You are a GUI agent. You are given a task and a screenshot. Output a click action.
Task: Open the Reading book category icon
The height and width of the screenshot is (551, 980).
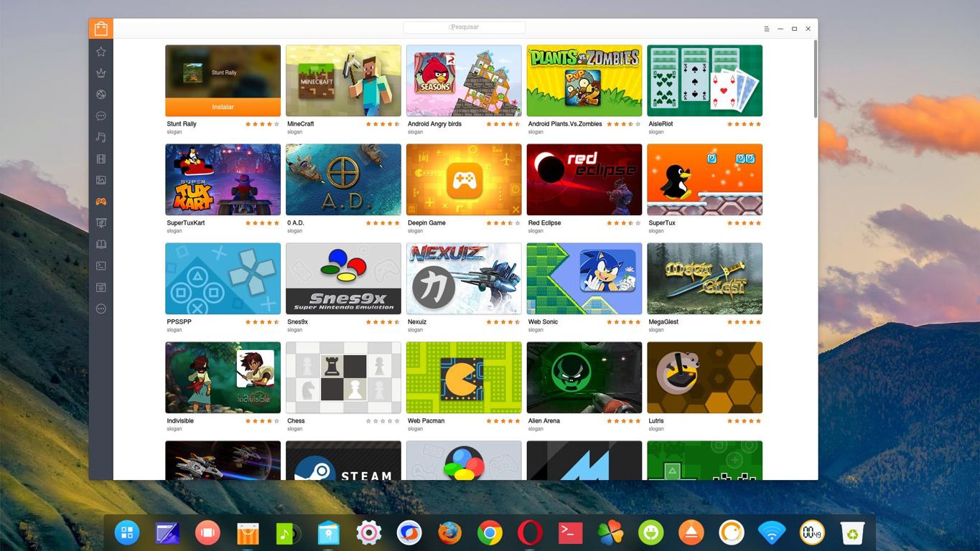point(101,245)
